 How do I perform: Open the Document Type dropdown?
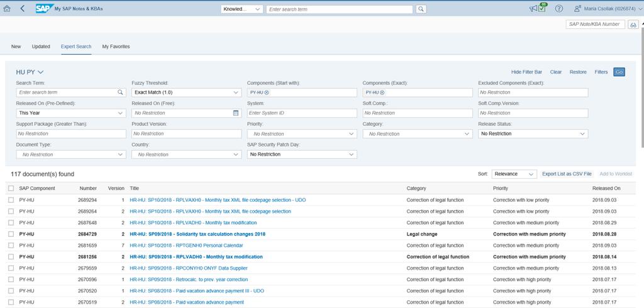pyautogui.click(x=71, y=154)
